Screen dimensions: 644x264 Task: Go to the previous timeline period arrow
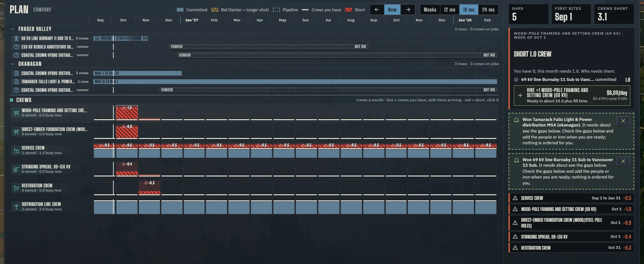(377, 10)
